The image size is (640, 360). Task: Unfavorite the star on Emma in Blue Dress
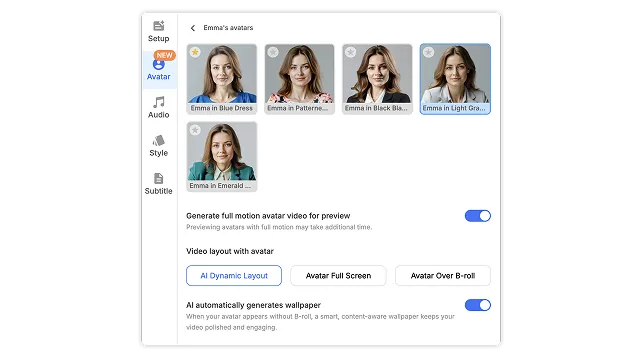coord(195,52)
